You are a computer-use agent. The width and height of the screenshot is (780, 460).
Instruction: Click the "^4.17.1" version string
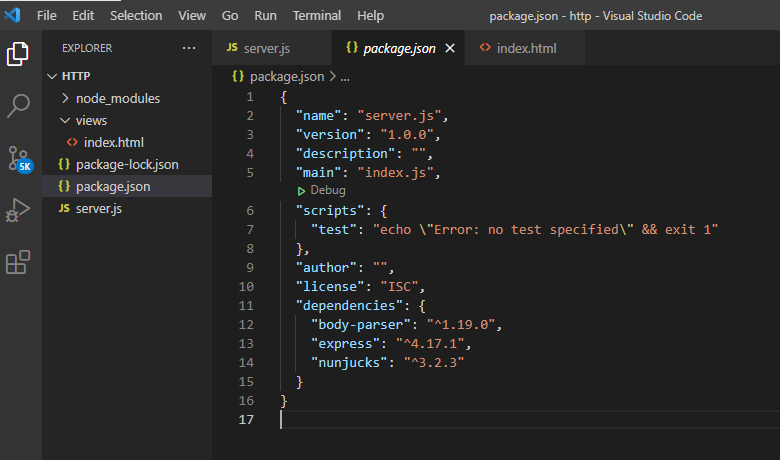click(x=430, y=344)
